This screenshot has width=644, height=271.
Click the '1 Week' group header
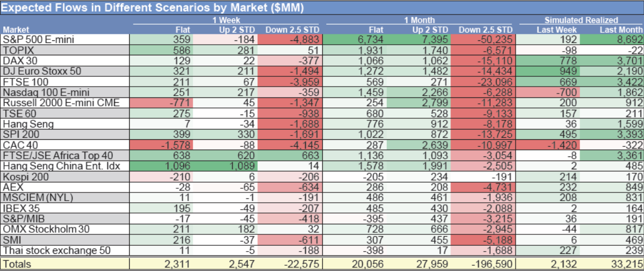point(227,20)
